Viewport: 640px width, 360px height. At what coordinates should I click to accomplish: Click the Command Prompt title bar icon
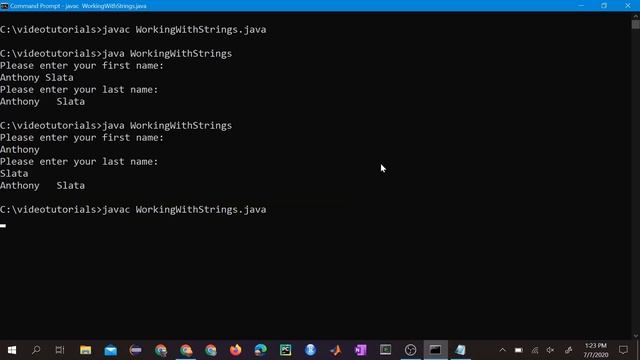[x=4, y=6]
